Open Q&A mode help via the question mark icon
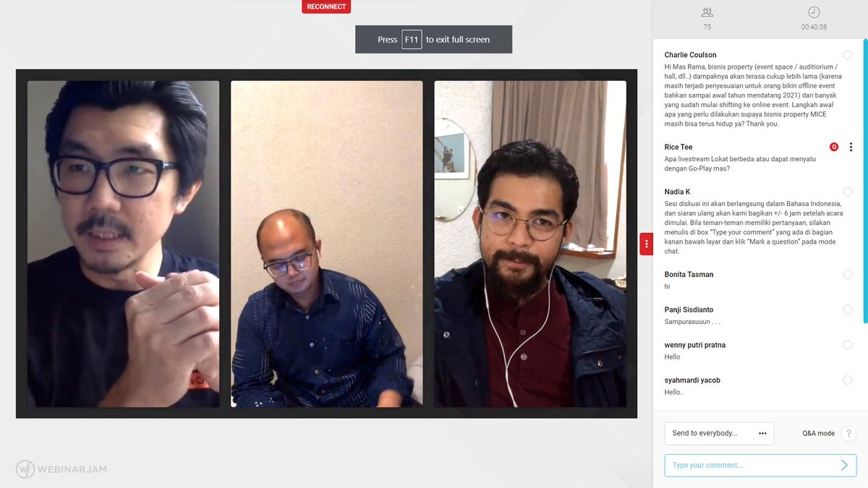 tap(848, 434)
